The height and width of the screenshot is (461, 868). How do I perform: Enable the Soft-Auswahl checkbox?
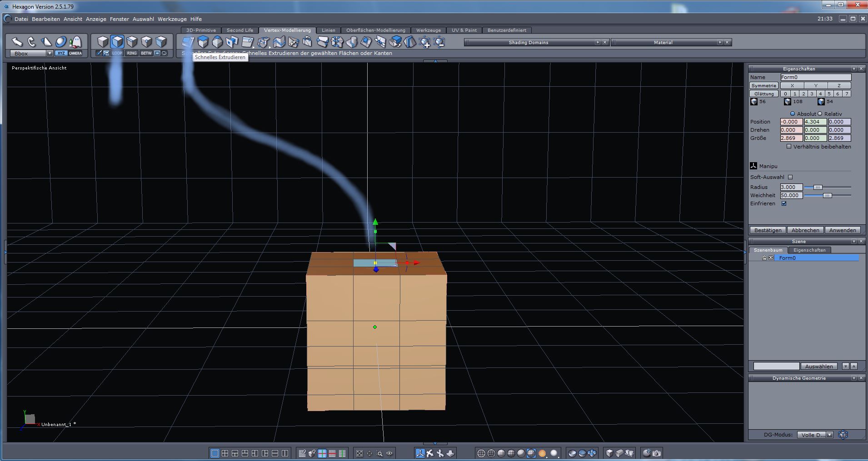[790, 177]
